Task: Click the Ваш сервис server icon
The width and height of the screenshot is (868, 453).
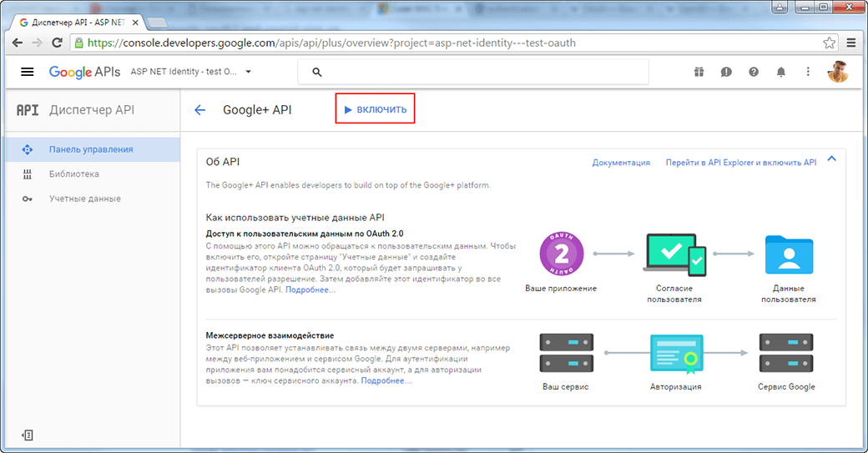Action: [x=567, y=353]
